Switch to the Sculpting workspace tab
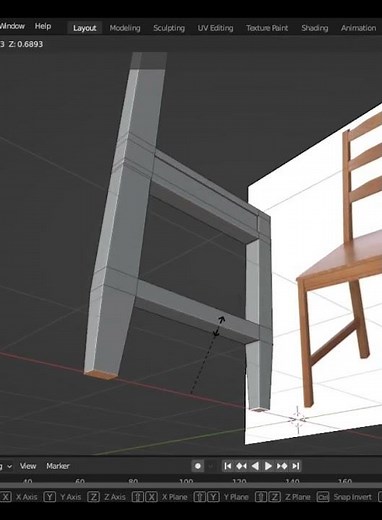The height and width of the screenshot is (520, 382). [169, 28]
